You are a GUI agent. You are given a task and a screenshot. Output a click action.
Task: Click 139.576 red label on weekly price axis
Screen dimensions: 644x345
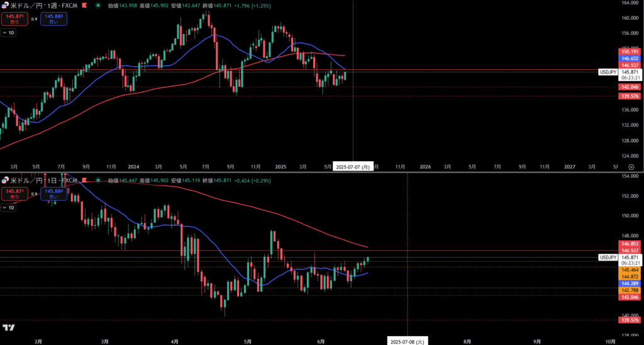(630, 96)
